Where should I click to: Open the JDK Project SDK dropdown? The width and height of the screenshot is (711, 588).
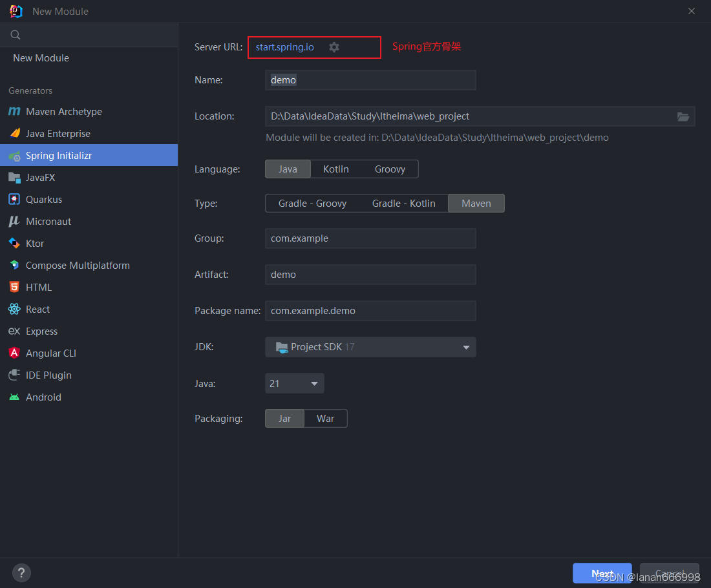[x=370, y=347]
